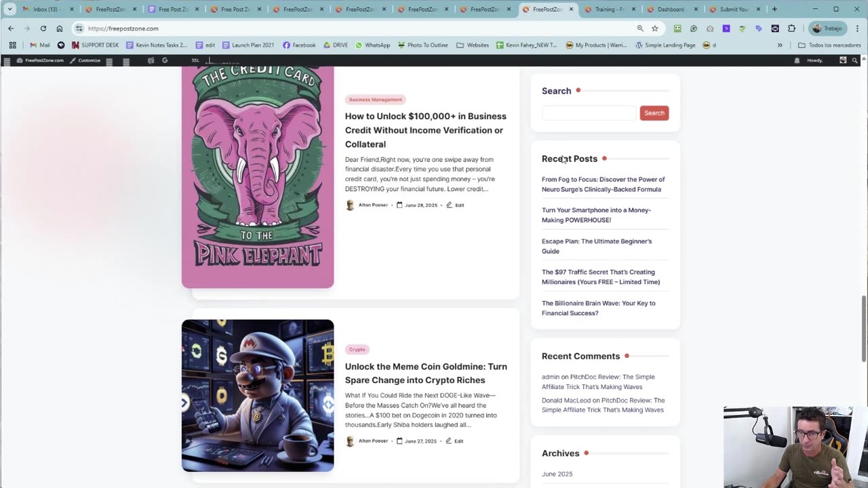Image resolution: width=868 pixels, height=488 pixels.
Task: Open the Pink Elephant post thumbnail
Action: (258, 177)
